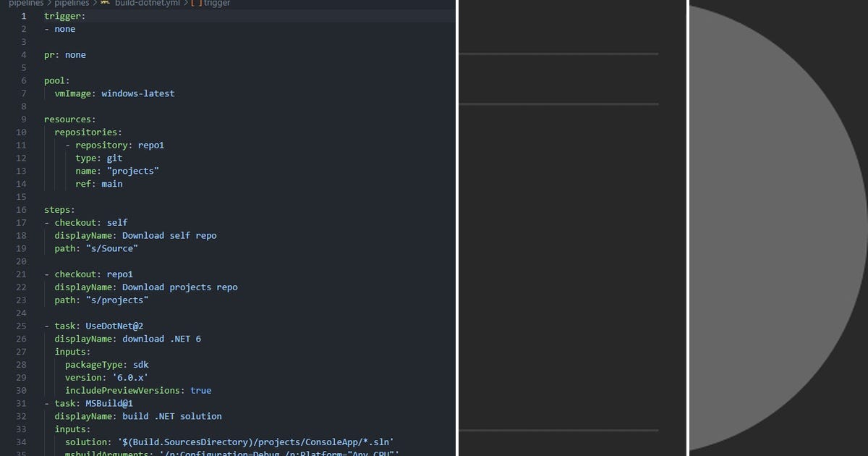Image resolution: width=868 pixels, height=456 pixels.
Task: Click the 'solution:' path line 34
Action: 229,442
